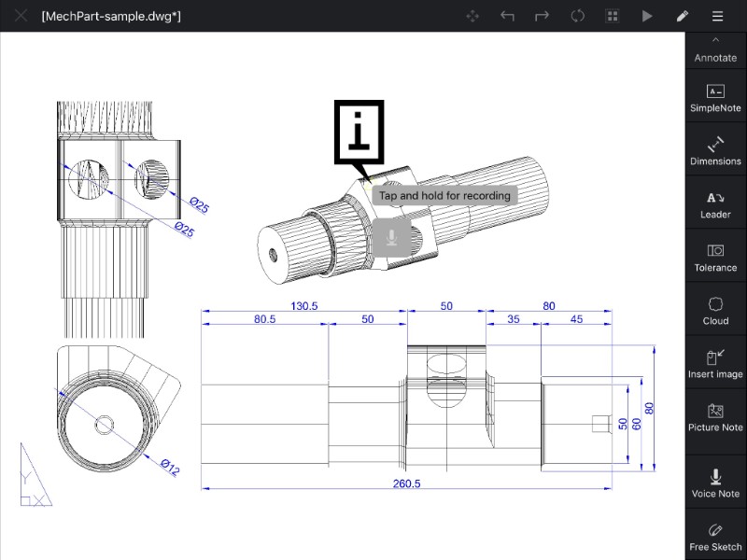Image resolution: width=747 pixels, height=560 pixels.
Task: Select the 260.5 overall length dimension
Action: [x=406, y=483]
